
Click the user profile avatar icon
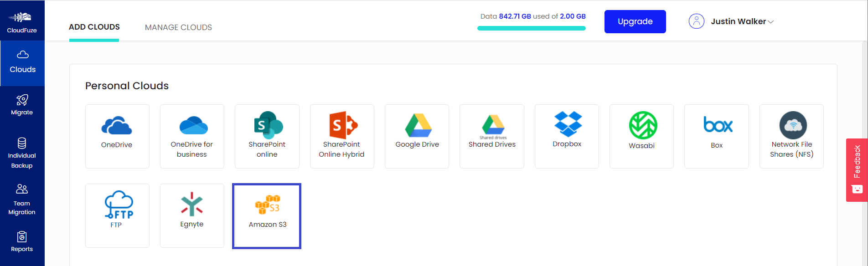coord(696,21)
